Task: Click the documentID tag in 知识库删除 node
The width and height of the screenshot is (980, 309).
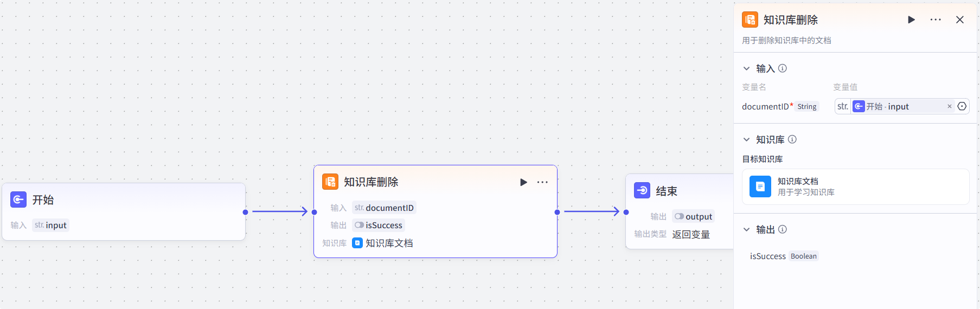Action: coord(384,208)
